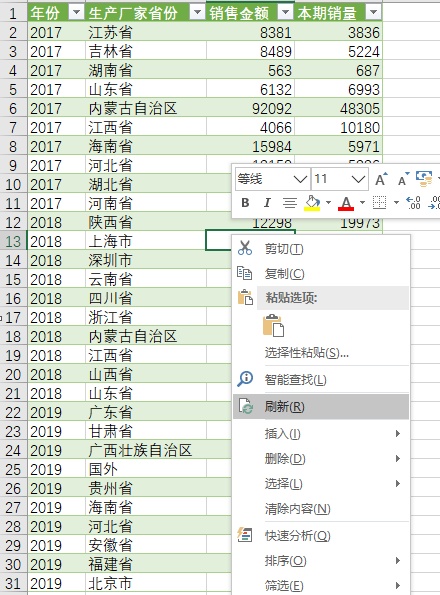Click 吉林省 in row 3
Viewport: 440px width, 595px height.
(146, 51)
